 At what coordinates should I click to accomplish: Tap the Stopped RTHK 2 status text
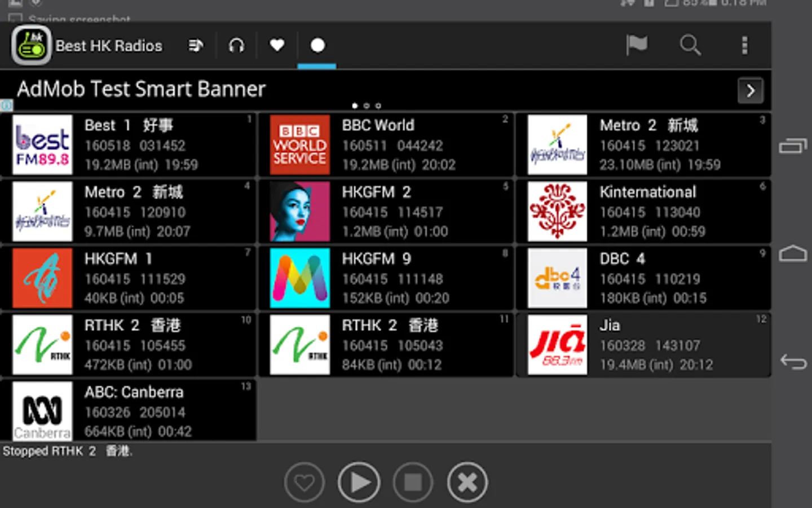[67, 451]
